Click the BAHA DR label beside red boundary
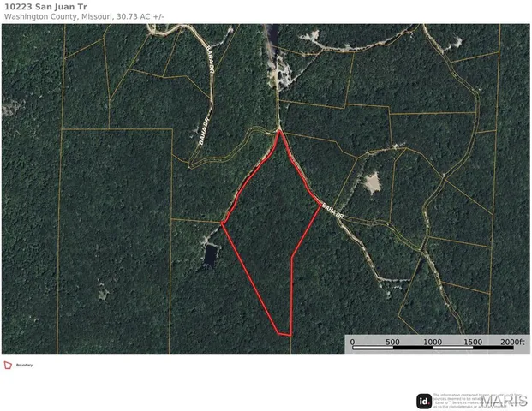Image resolution: width=532 pixels, height=411 pixels. point(332,211)
